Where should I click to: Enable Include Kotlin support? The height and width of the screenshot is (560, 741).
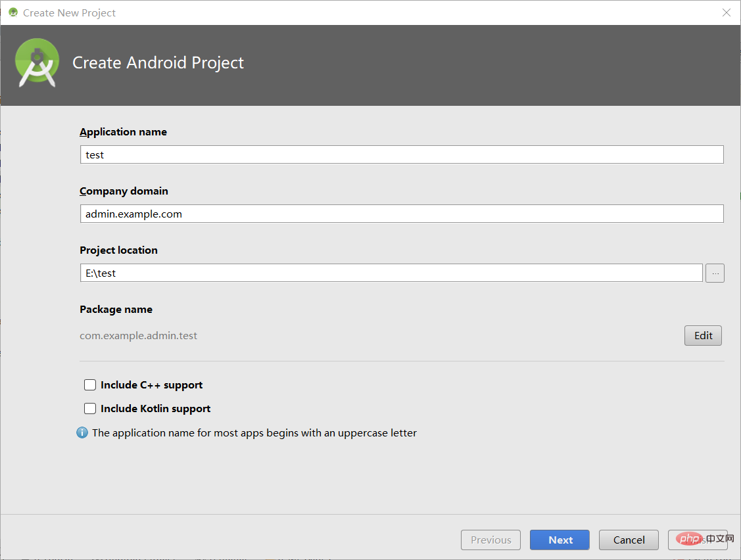point(89,408)
